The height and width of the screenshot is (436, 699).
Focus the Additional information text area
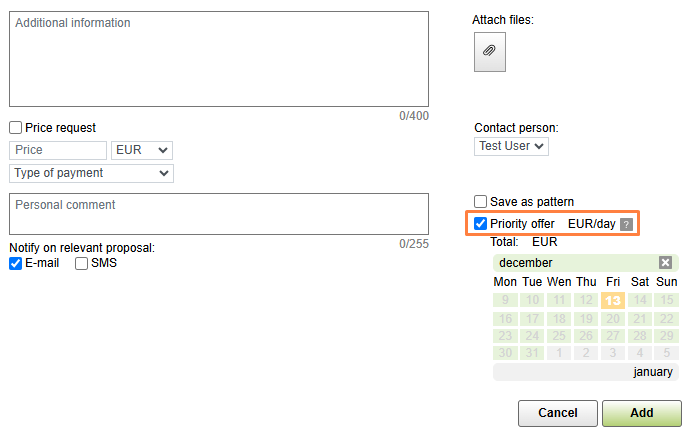click(219, 59)
